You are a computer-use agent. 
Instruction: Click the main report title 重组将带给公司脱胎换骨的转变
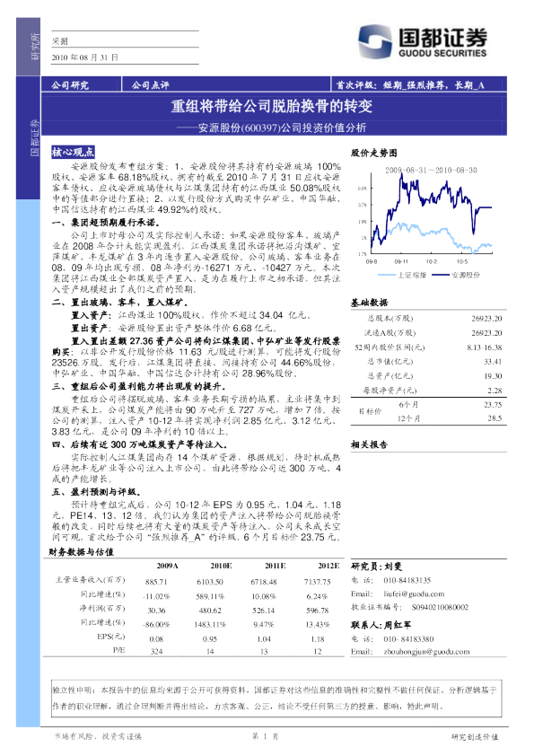click(272, 106)
